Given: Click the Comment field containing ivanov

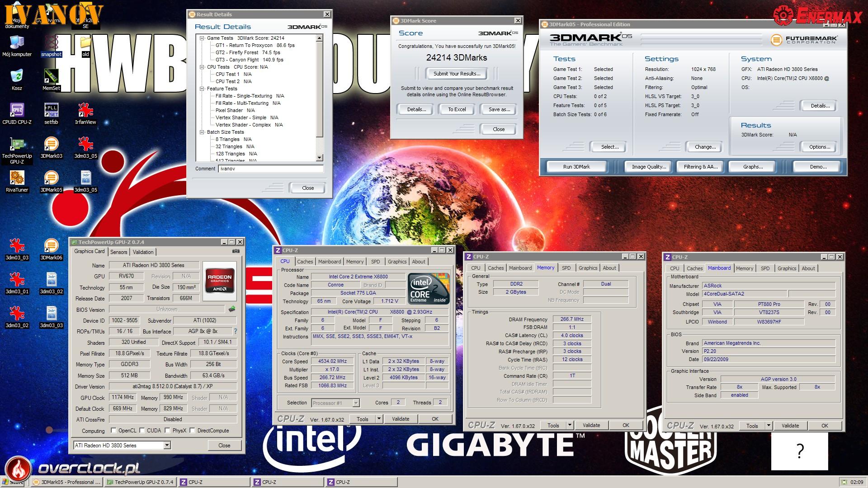Looking at the screenshot, I should (x=271, y=169).
